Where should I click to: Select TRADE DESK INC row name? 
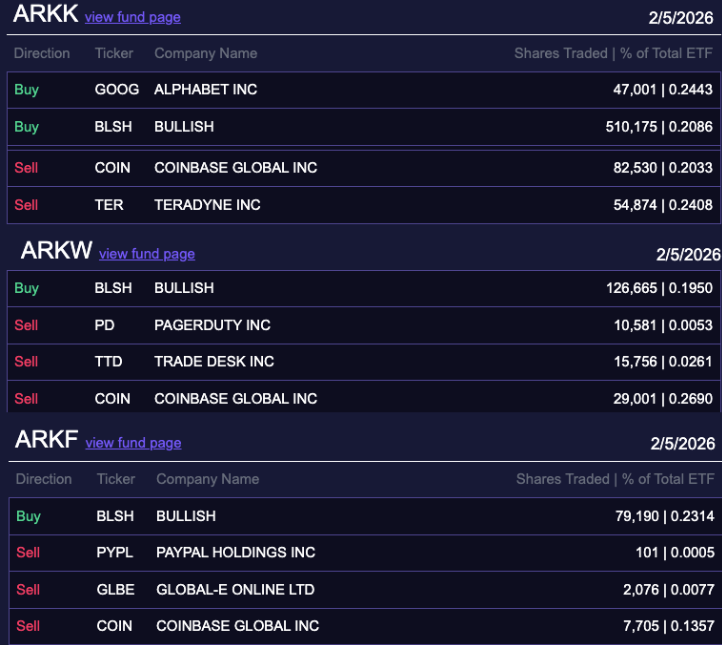214,362
